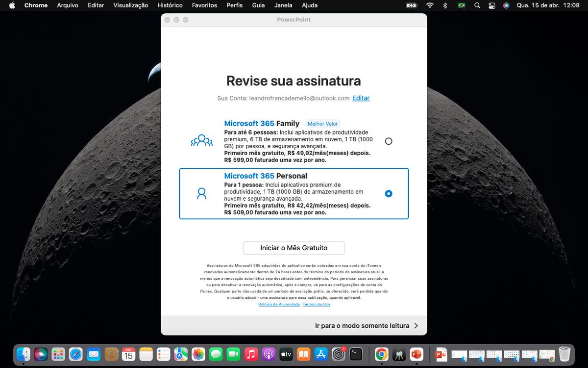Open the Guia menu

tap(259, 5)
